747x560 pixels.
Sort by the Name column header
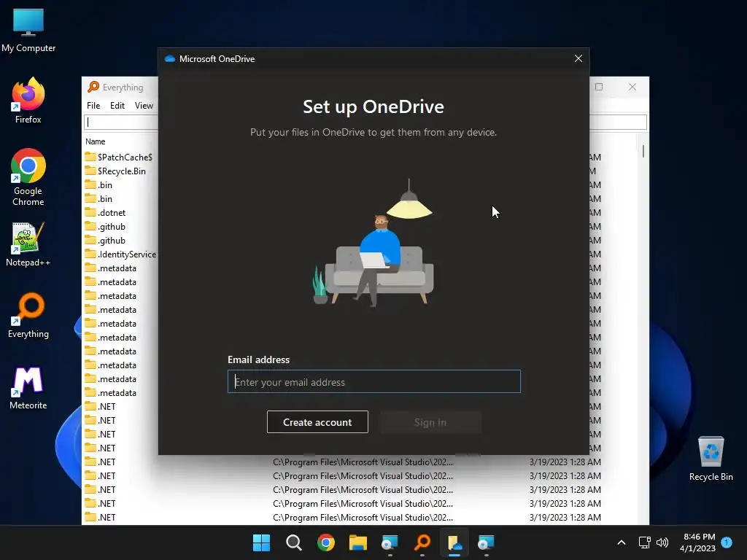pos(96,141)
